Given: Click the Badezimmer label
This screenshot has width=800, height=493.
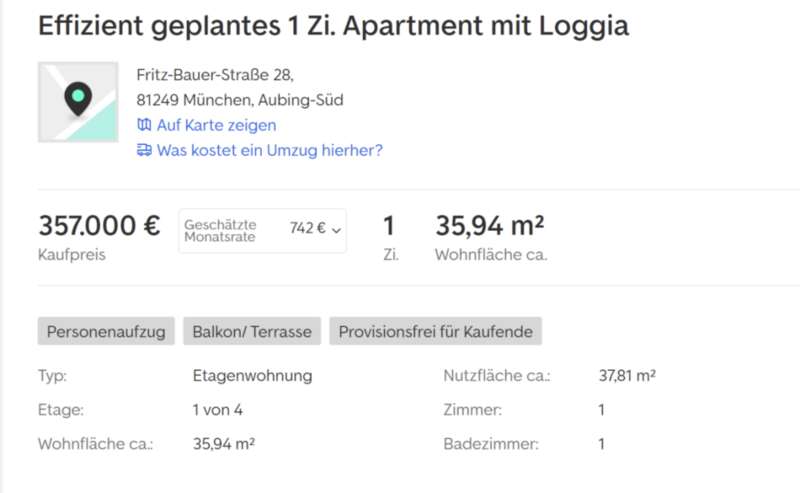Looking at the screenshot, I should 490,443.
